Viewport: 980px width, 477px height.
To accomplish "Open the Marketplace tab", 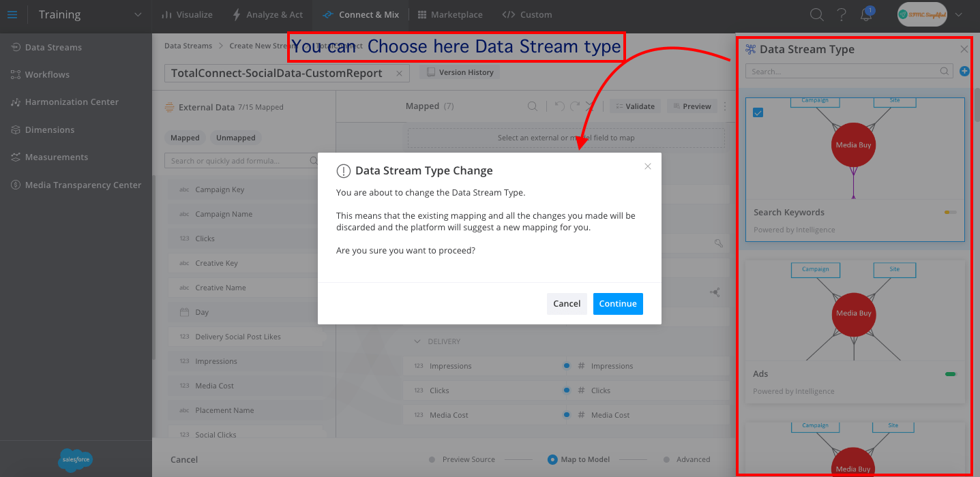I will pos(450,14).
